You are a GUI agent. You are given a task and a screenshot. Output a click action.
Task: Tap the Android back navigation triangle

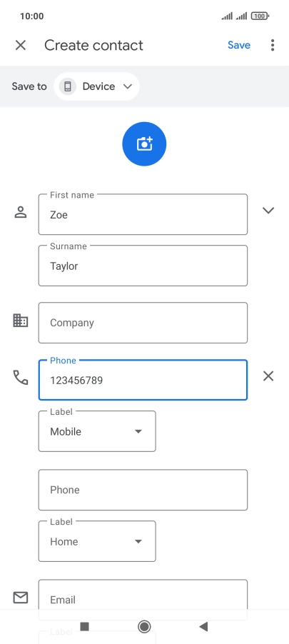click(203, 626)
